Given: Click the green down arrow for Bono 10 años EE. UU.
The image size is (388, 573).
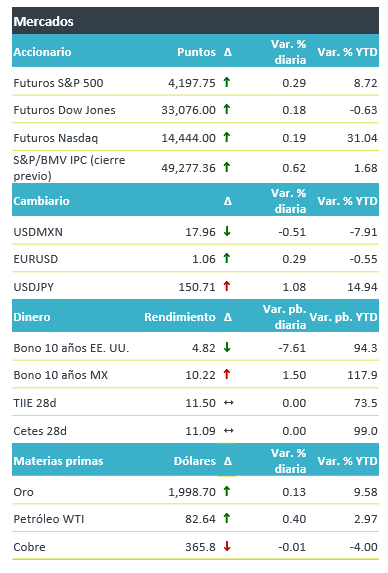Looking at the screenshot, I should pos(227,347).
